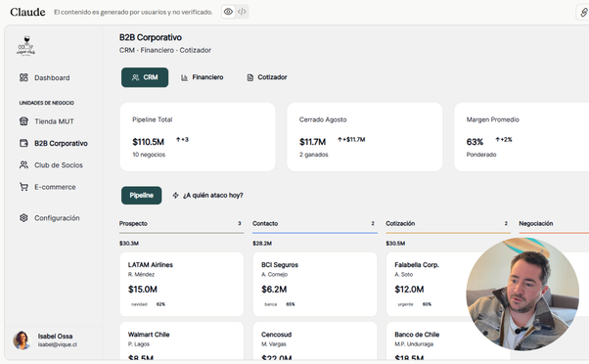Click the navidad tag on LATAM Airlines
The height and width of the screenshot is (364, 589).
pos(139,304)
